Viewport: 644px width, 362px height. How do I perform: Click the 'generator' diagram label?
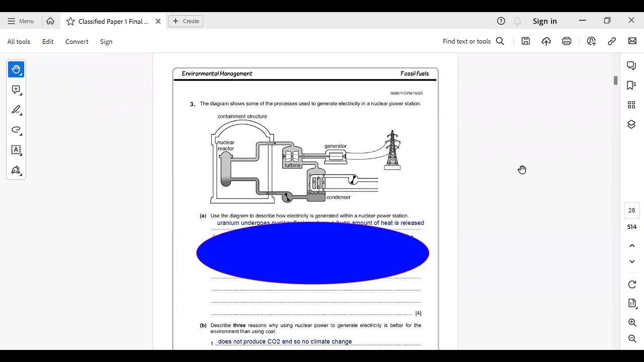335,146
